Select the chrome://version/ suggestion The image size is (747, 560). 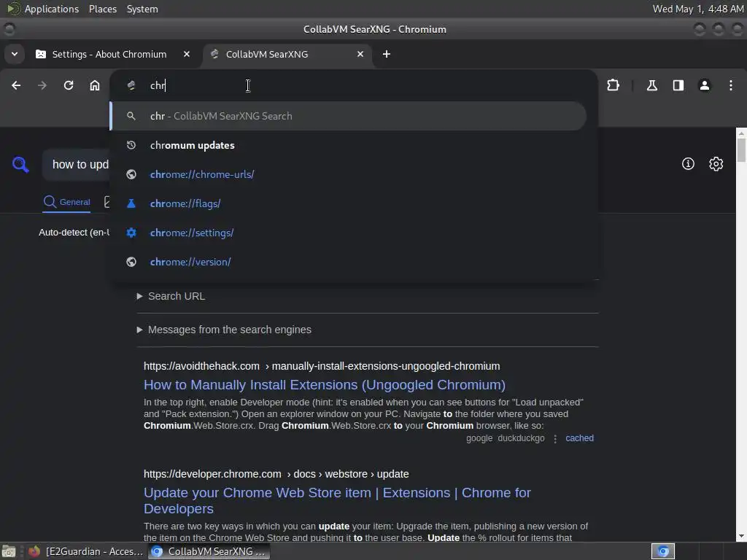click(x=348, y=262)
